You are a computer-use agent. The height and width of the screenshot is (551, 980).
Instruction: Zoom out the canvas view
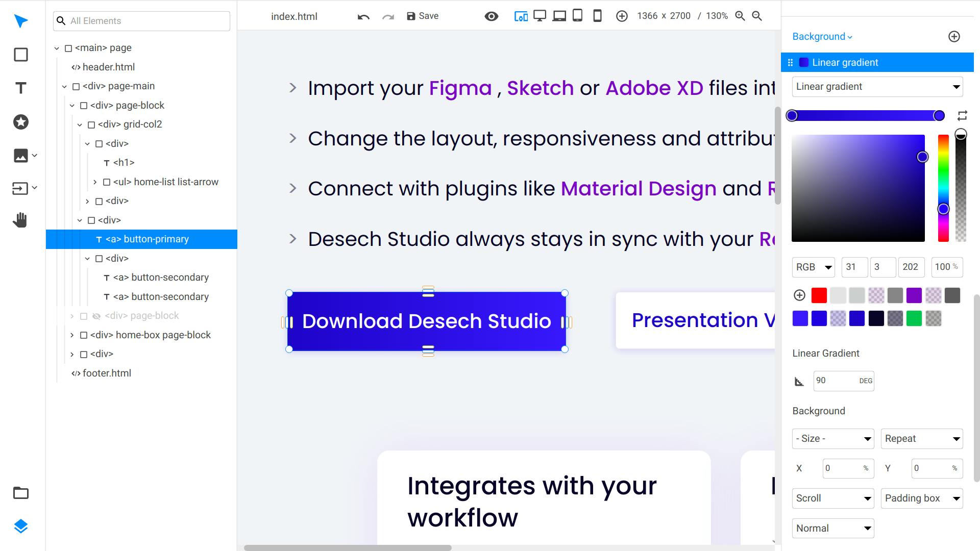(x=757, y=16)
